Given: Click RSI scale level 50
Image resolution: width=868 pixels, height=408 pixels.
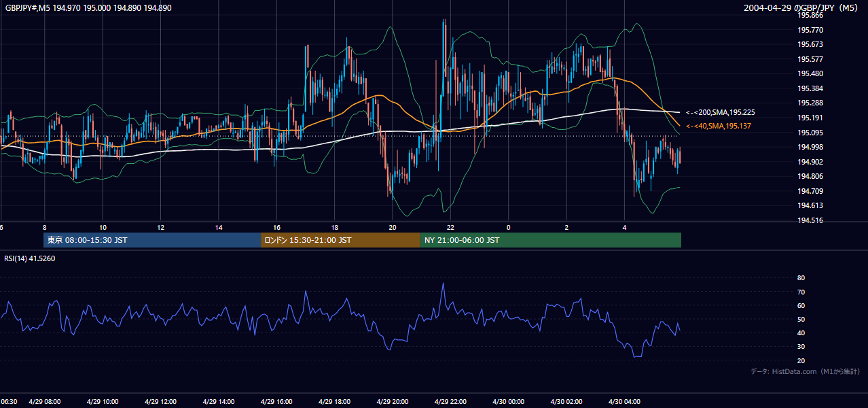Looking at the screenshot, I should click(801, 319).
